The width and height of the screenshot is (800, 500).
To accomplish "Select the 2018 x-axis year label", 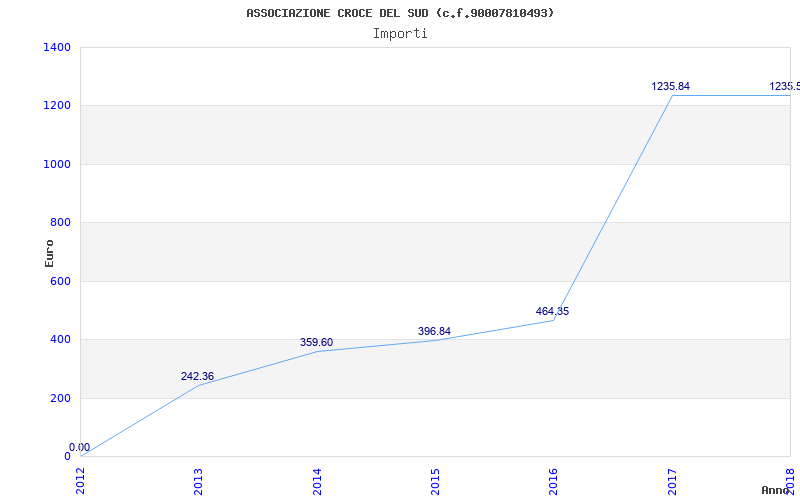I will point(790,482).
